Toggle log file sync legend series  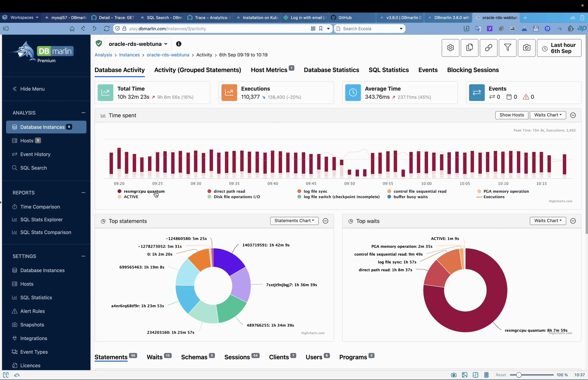pos(312,191)
